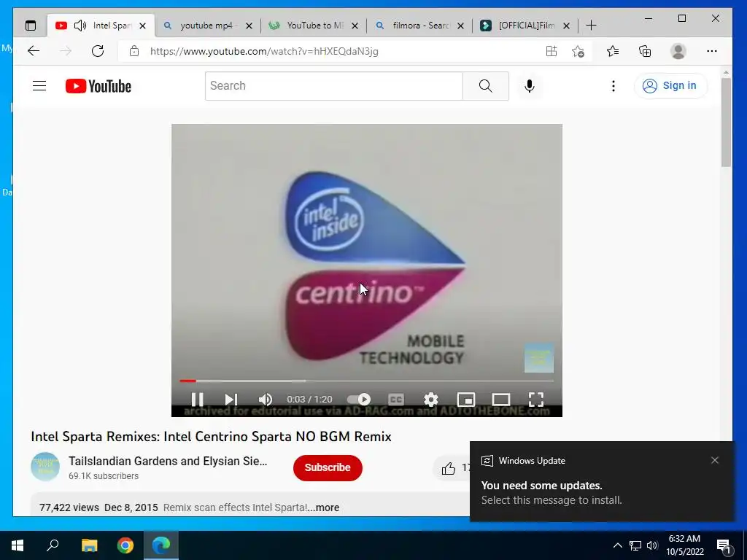This screenshot has height=560, width=747.
Task: Go back in Edge browser
Action: 34,51
